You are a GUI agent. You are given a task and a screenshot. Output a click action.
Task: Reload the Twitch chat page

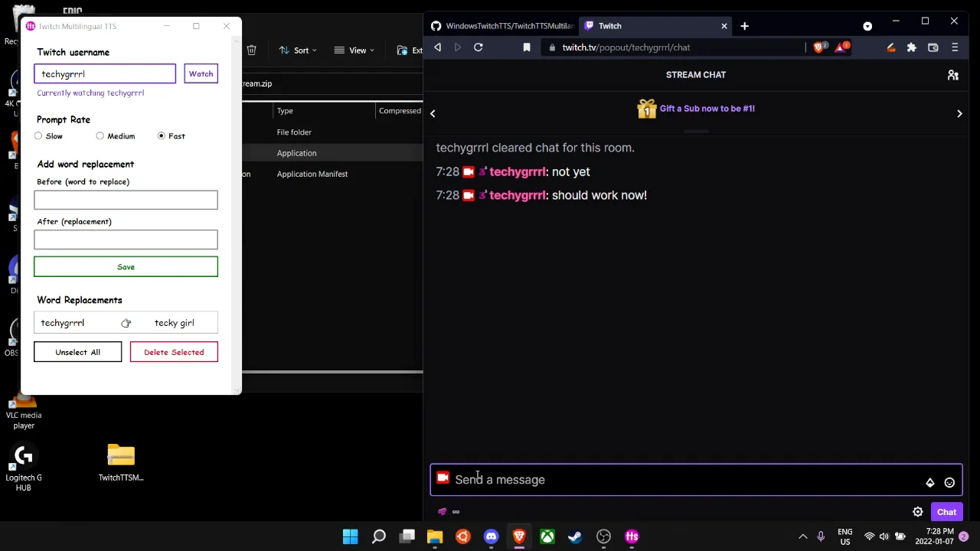point(478,47)
